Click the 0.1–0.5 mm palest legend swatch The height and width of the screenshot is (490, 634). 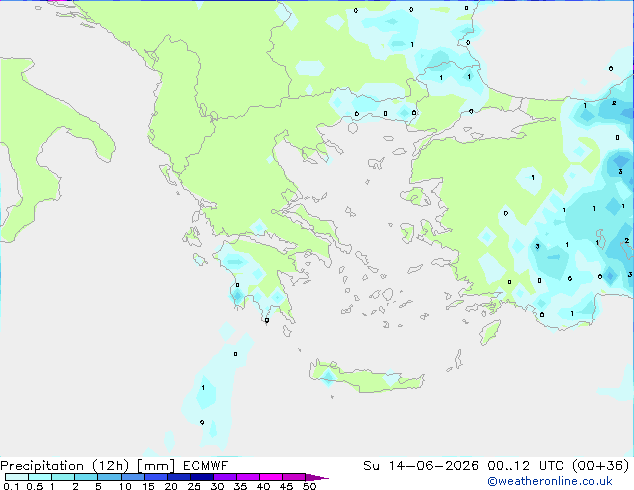(x=17, y=477)
